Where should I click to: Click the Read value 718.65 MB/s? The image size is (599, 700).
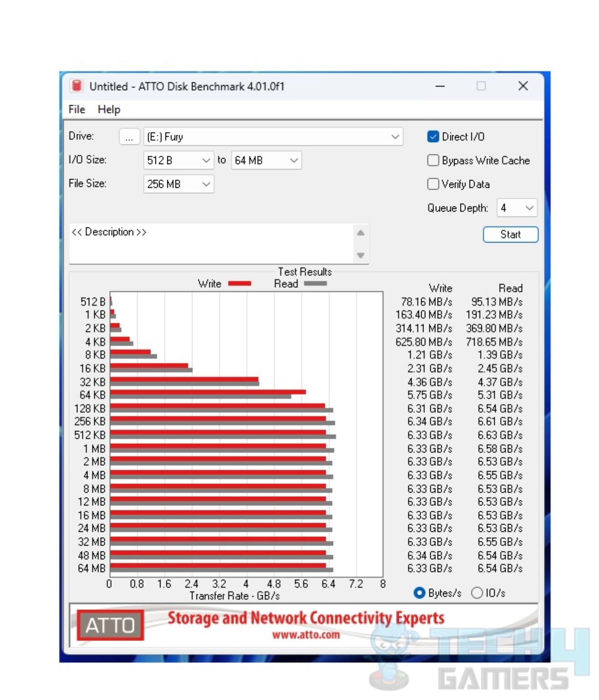pyautogui.click(x=494, y=342)
